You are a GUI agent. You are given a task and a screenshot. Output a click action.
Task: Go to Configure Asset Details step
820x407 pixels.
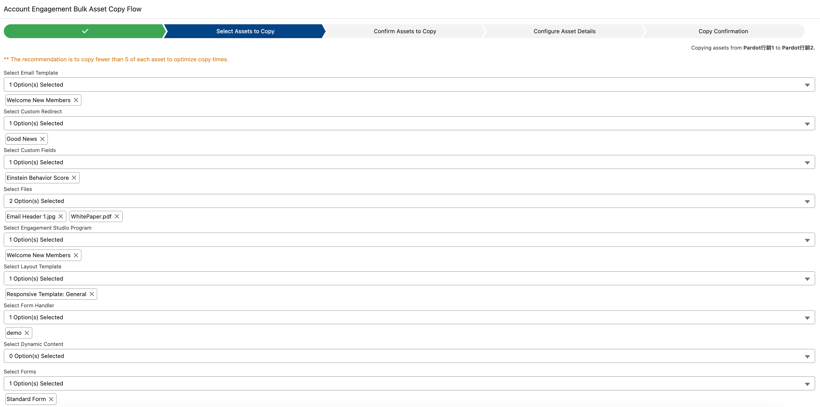tap(564, 31)
